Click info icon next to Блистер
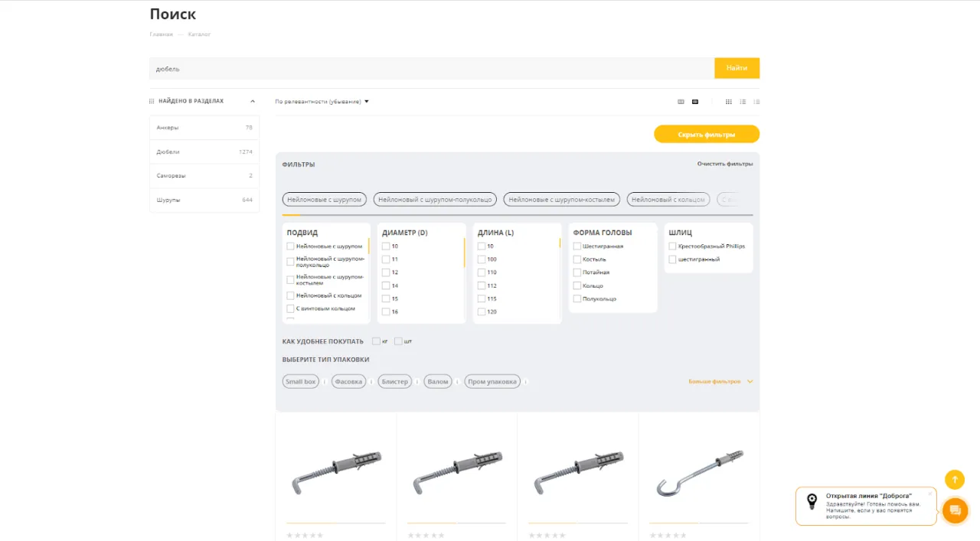Viewport: 980px width, 541px height. point(417,382)
